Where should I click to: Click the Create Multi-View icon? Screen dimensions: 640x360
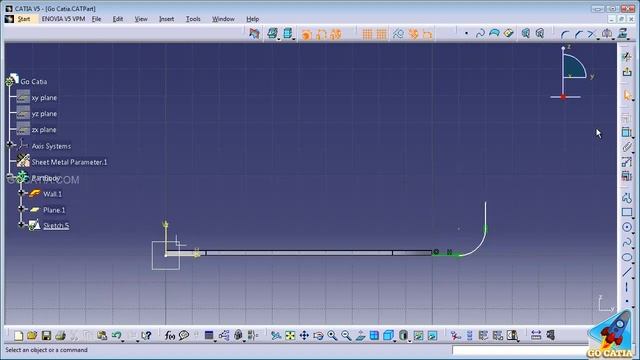374,336
